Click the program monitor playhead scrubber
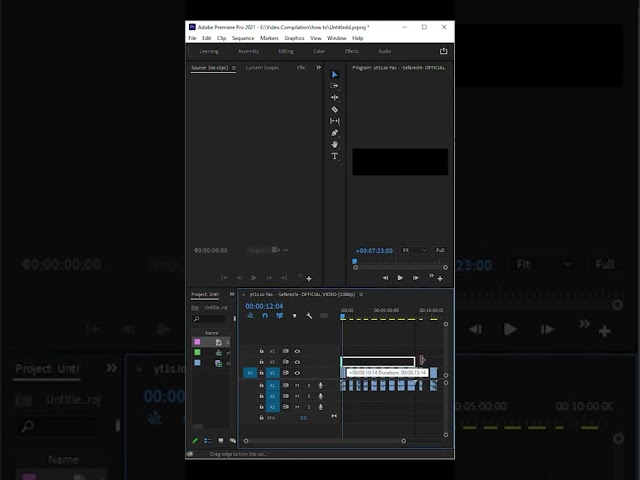Image resolution: width=640 pixels, height=480 pixels. coord(355,261)
